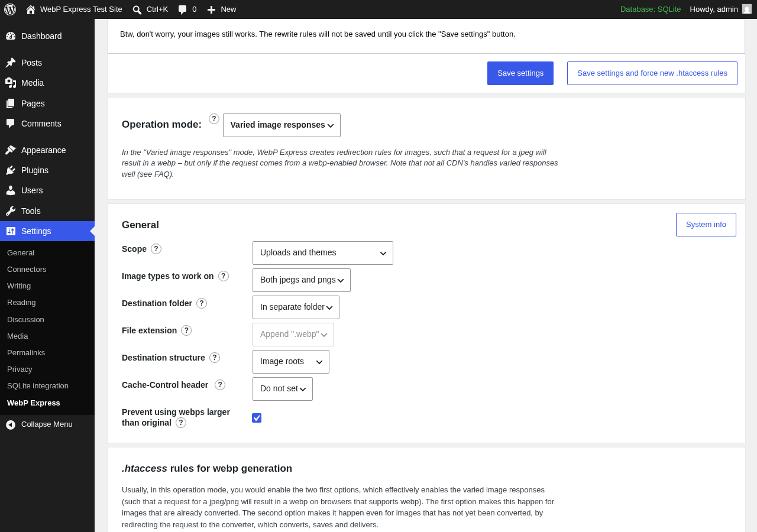The width and height of the screenshot is (757, 532).
Task: Click Collapse Menu label
Action: pos(47,424)
